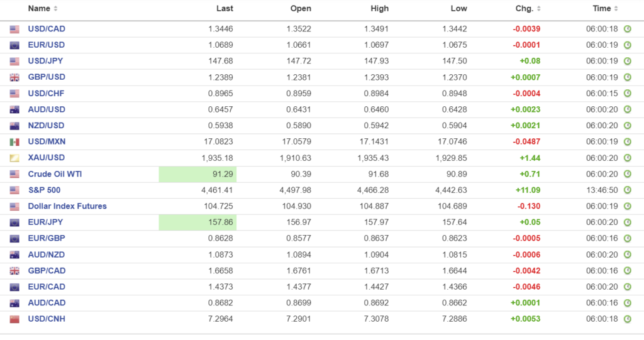
Task: Click the China flag icon beside USD/CNH
Action: 14,319
